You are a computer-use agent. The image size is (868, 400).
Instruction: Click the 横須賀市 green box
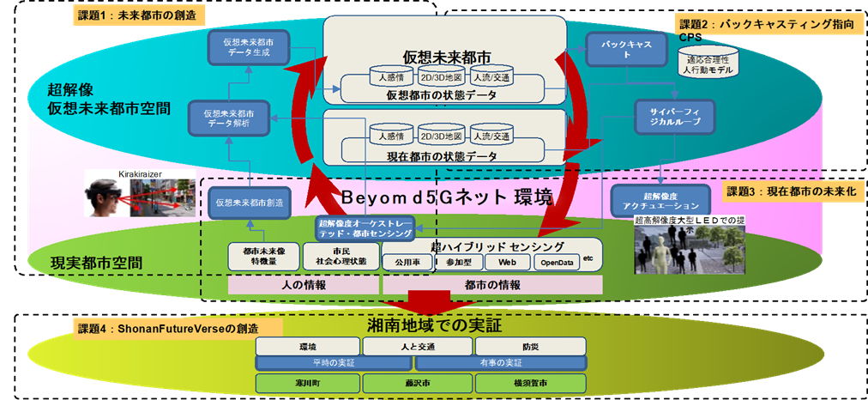coord(530,382)
